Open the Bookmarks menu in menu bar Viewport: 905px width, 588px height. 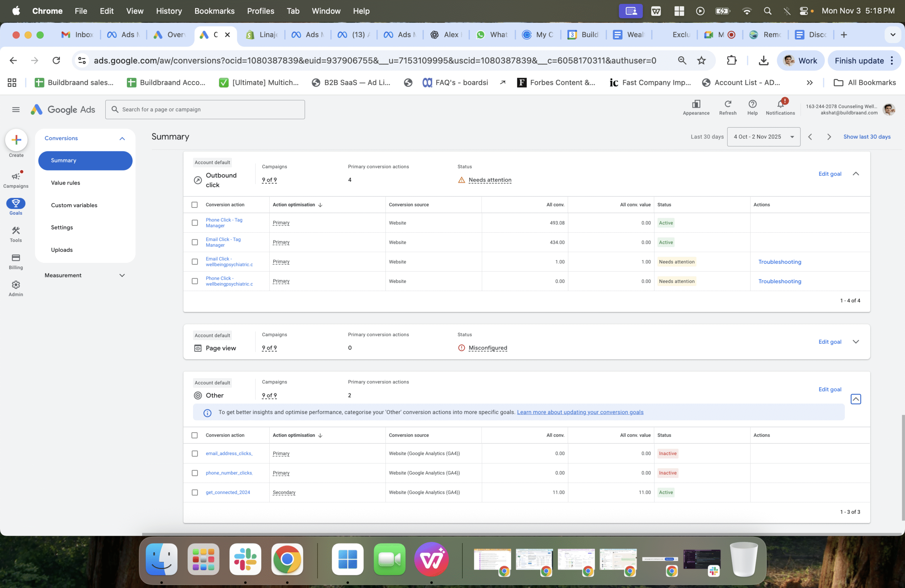(x=214, y=11)
